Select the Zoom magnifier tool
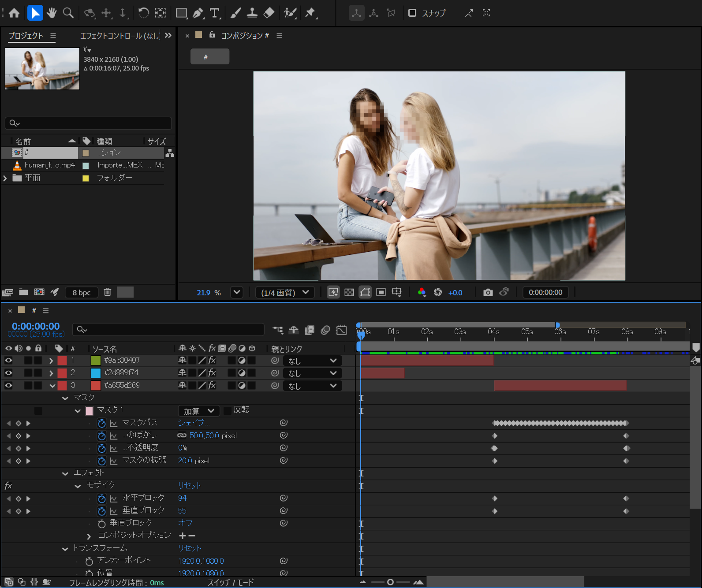Screen dimensions: 702x588 pyautogui.click(x=68, y=13)
